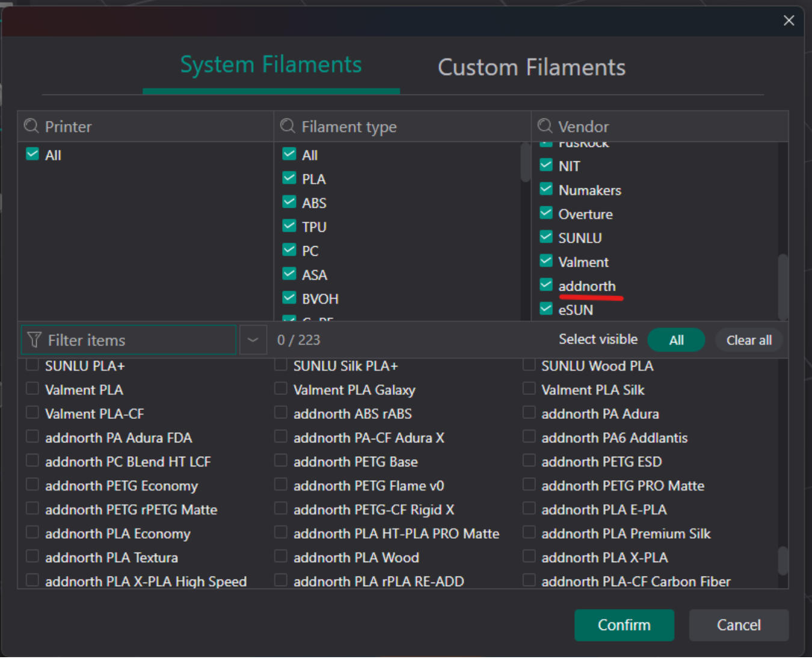This screenshot has height=659, width=812.
Task: Enable addnorth PETG rPETG Matte
Action: click(x=32, y=509)
